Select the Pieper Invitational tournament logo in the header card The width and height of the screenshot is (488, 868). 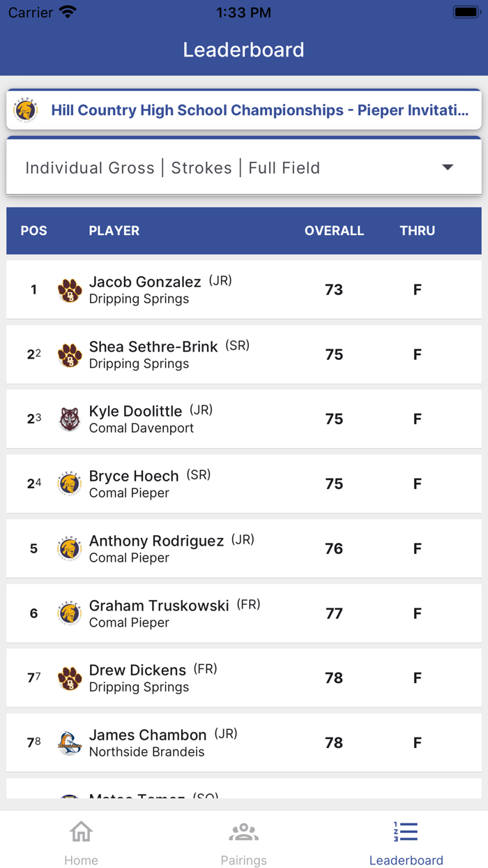coord(25,110)
